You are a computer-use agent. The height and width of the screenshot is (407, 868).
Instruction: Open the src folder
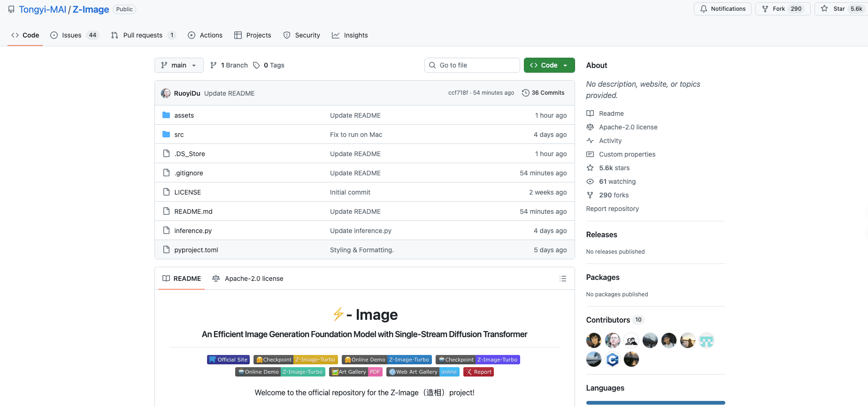179,135
